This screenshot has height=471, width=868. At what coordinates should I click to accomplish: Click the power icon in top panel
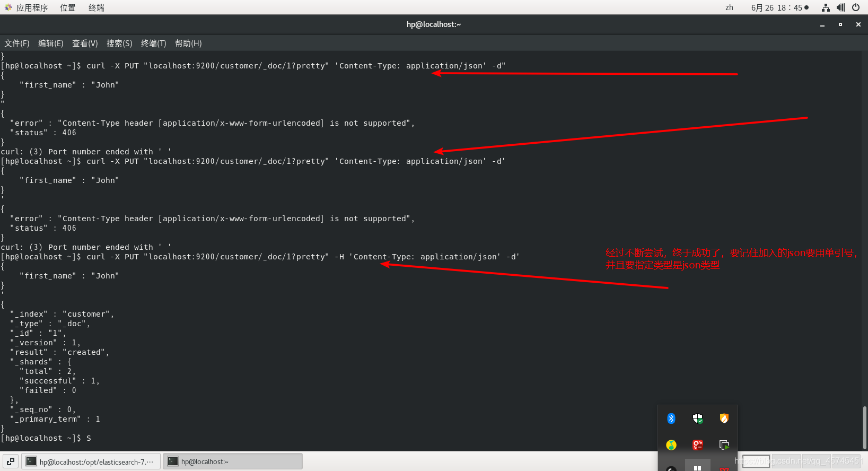[x=856, y=7]
